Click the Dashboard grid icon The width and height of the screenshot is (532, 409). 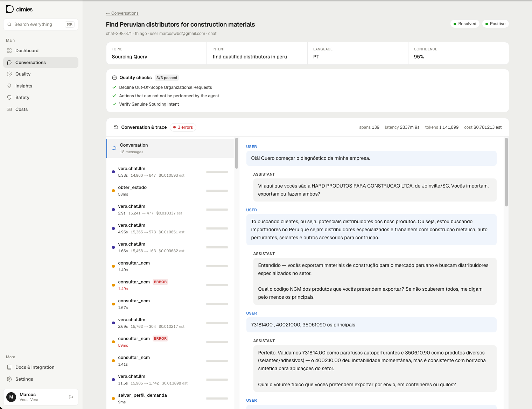click(9, 51)
